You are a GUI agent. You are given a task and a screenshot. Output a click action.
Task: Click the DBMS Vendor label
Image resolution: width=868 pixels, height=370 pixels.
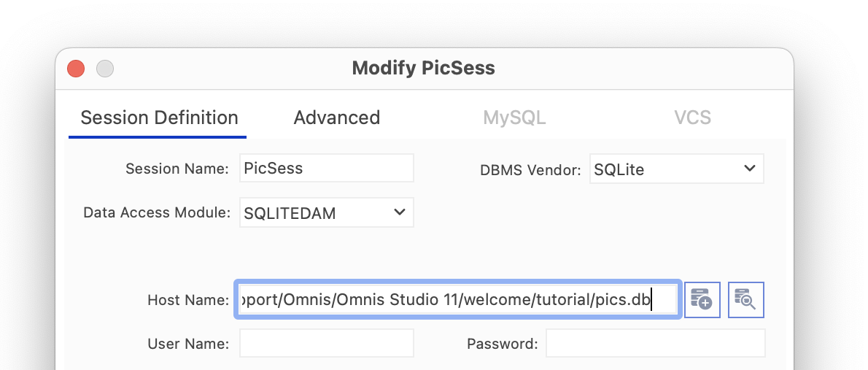tap(530, 170)
